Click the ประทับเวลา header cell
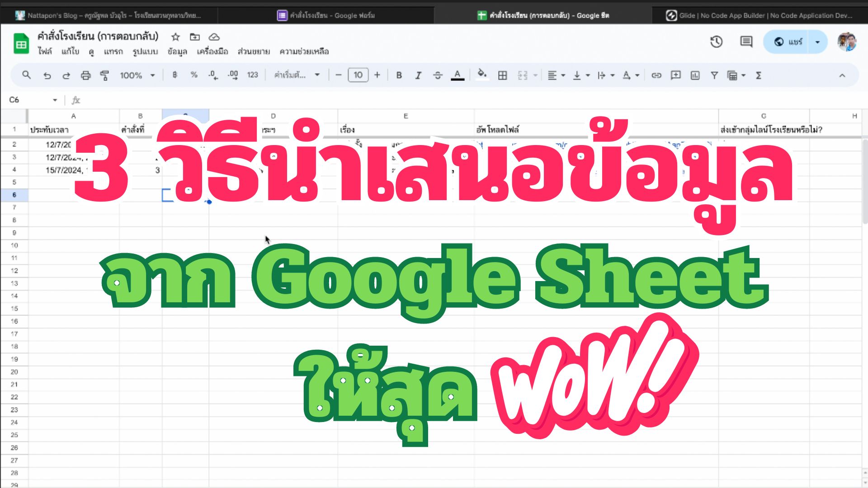868x488 pixels. (73, 130)
